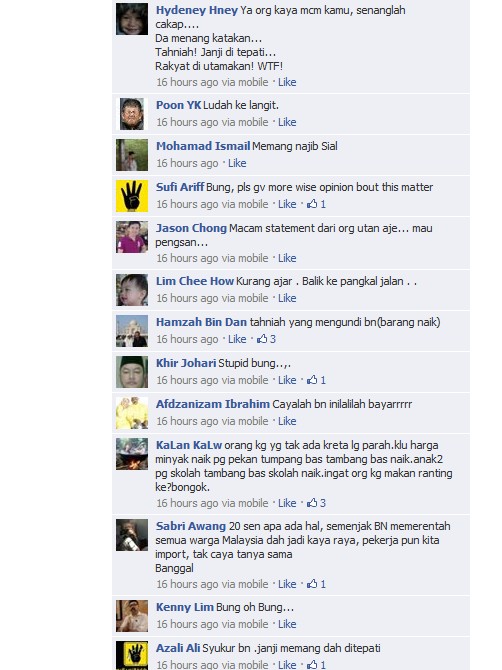
Task: Like Afdzanizam Ibrahim's comment
Action: click(x=287, y=421)
